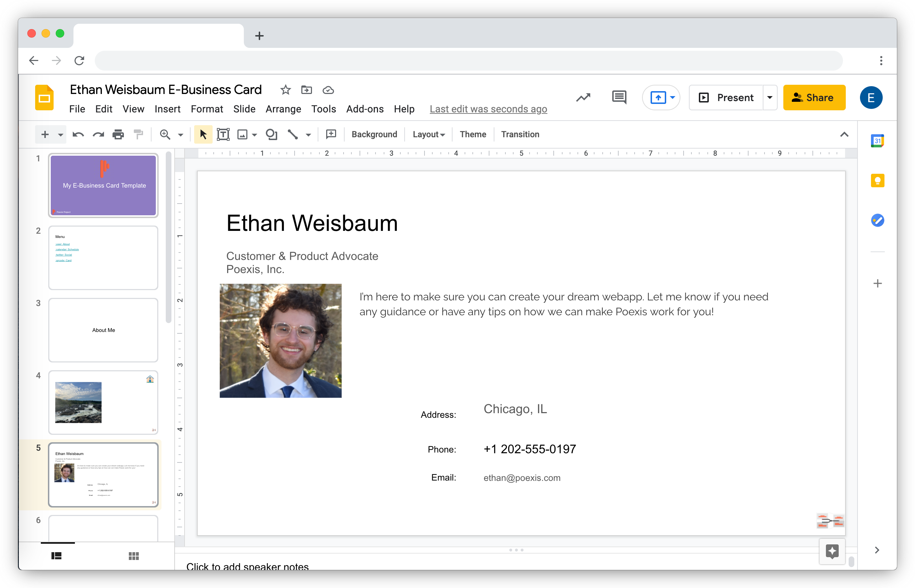Click the Present button

[725, 98]
